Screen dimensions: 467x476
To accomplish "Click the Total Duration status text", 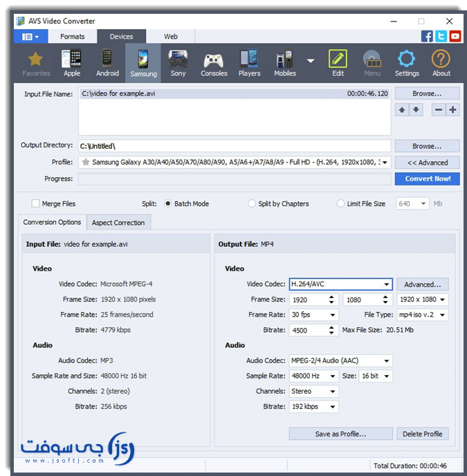I will (410, 466).
